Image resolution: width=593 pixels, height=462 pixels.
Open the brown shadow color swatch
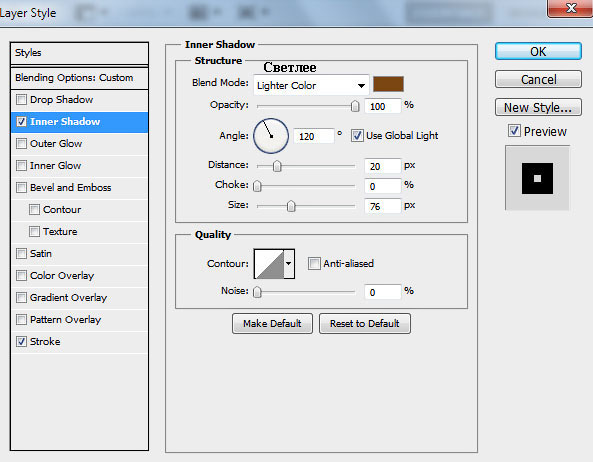[x=388, y=84]
